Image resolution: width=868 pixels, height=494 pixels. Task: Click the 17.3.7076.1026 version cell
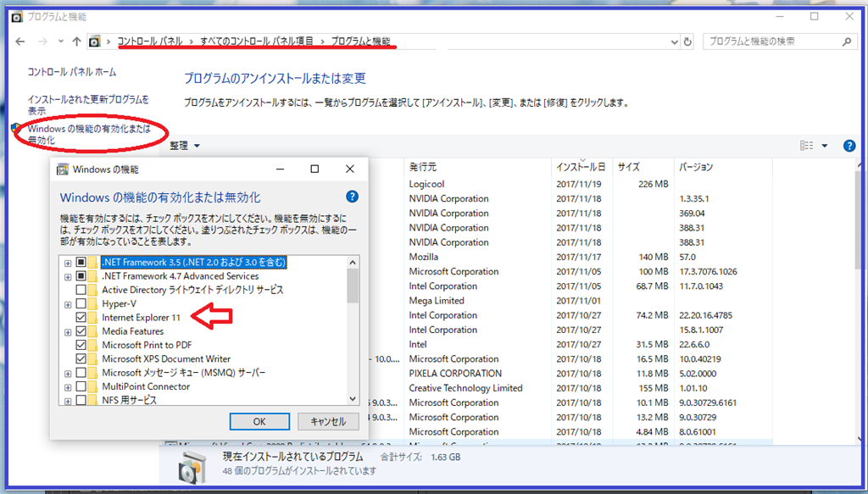click(708, 272)
